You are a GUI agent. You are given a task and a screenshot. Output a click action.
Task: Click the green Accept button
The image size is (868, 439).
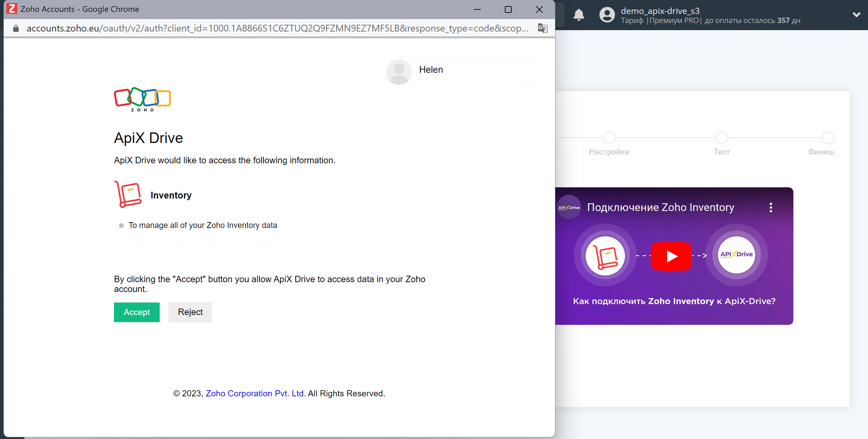tap(137, 312)
